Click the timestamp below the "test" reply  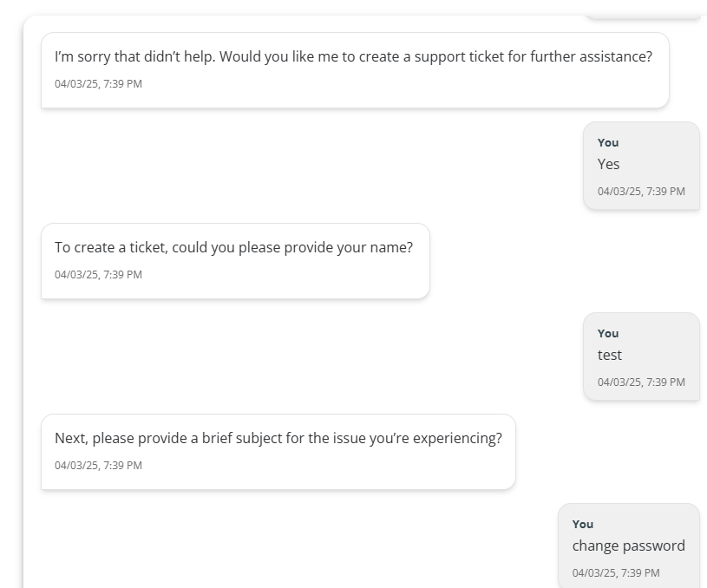coord(641,382)
